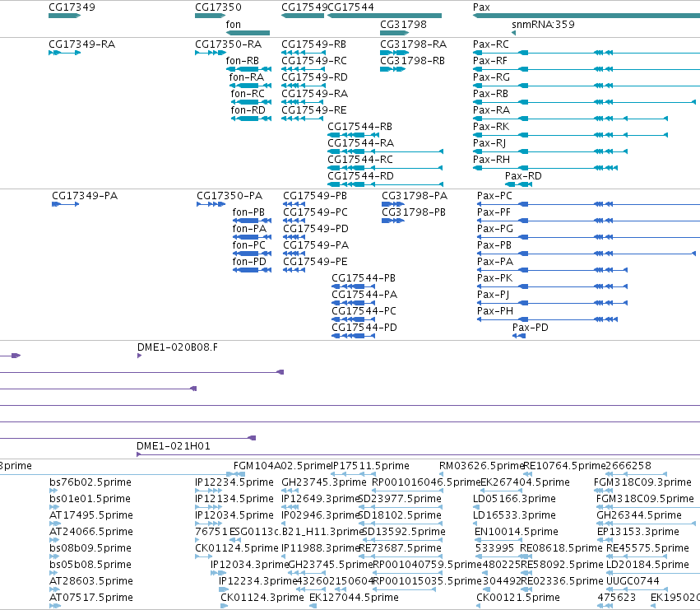This screenshot has width=700, height=610.
Task: Click protein CG17349-PA label
Action: coord(85,196)
